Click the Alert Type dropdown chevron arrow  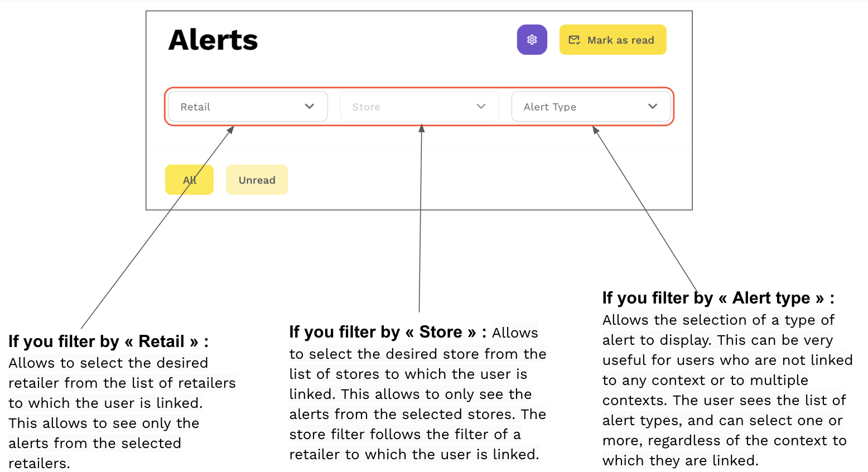tap(652, 107)
